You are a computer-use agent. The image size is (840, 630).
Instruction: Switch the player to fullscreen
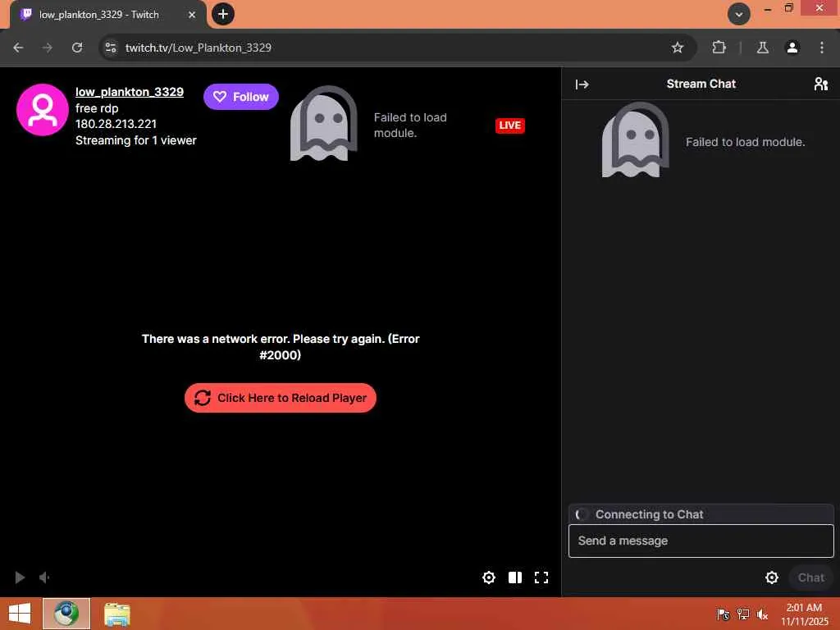click(541, 577)
